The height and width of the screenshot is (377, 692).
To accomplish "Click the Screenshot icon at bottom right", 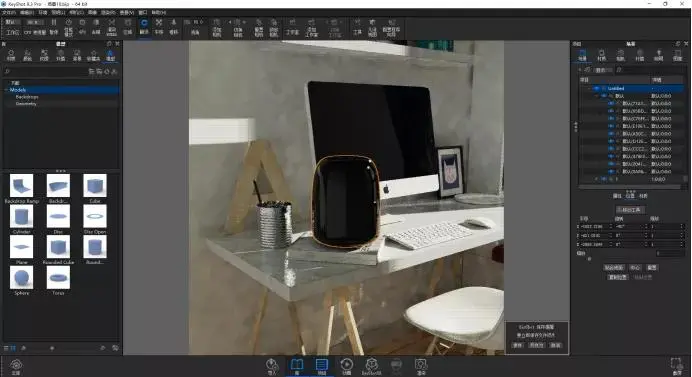I will [x=677, y=366].
